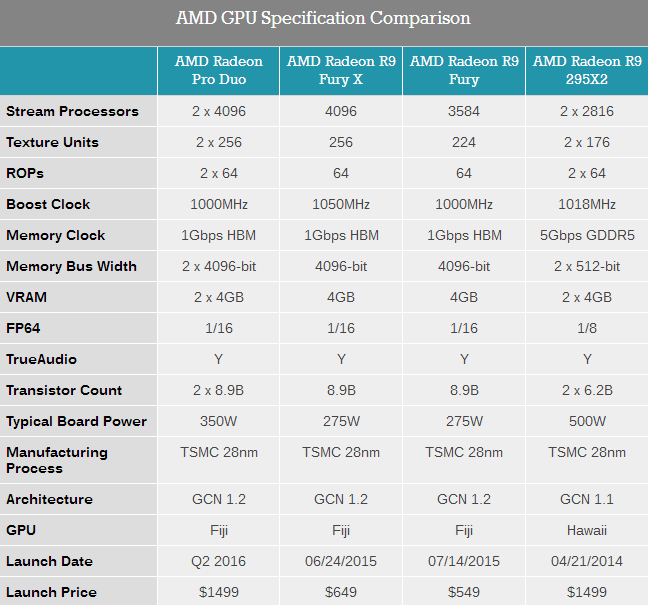Image resolution: width=648 pixels, height=605 pixels.
Task: Click the 1018MHz boost clock value
Action: [x=587, y=204]
